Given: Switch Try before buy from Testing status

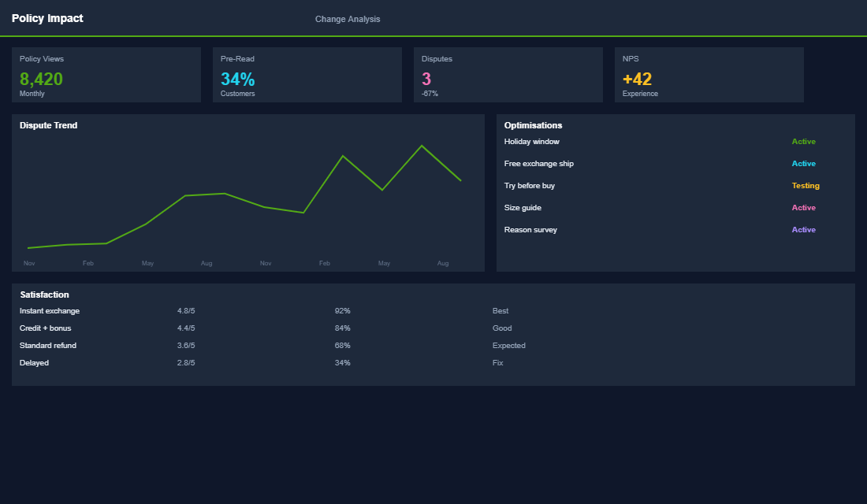Looking at the screenshot, I should pos(806,185).
